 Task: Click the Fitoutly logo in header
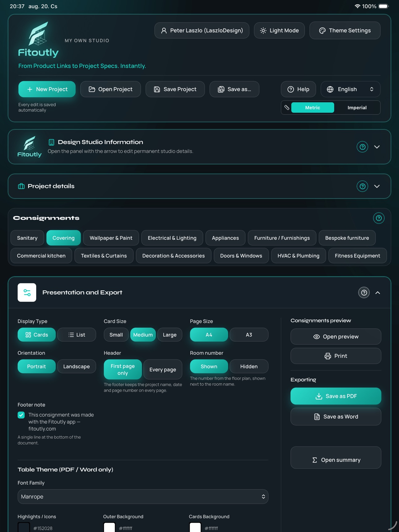(x=38, y=39)
